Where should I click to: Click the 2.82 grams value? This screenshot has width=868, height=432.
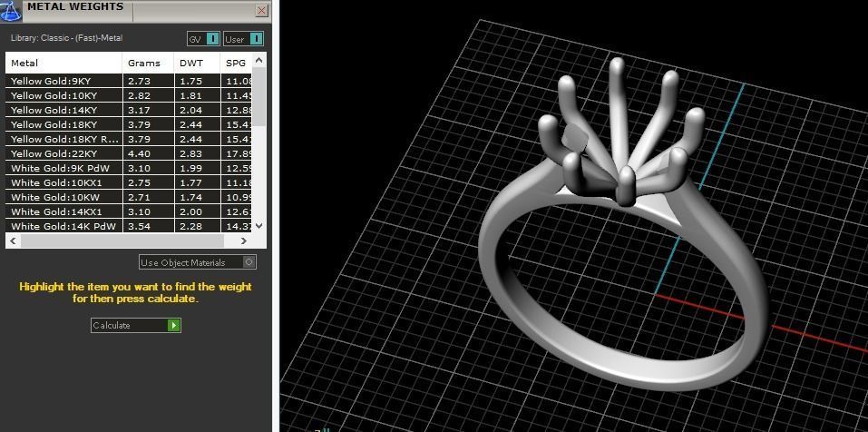coord(139,95)
